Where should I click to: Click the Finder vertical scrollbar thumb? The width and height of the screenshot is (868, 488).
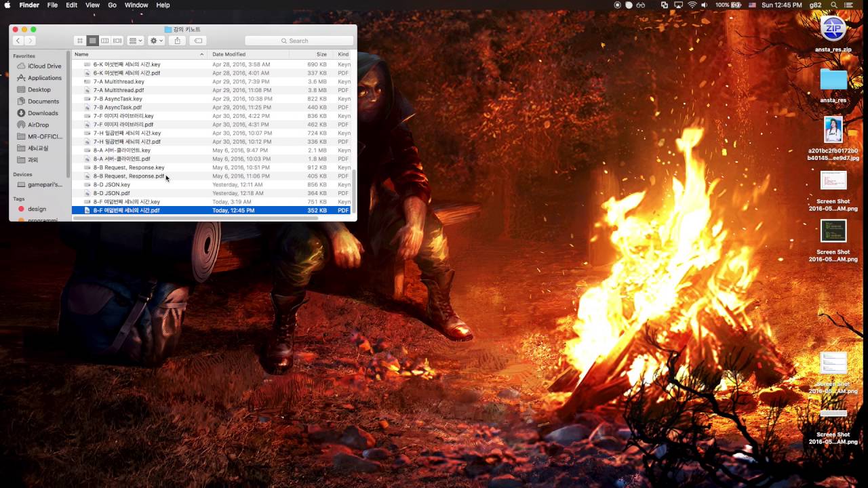[x=354, y=191]
